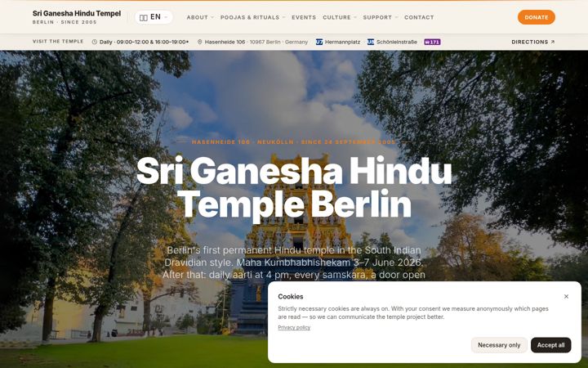Click the 'Visit the Temple' label

58,42
